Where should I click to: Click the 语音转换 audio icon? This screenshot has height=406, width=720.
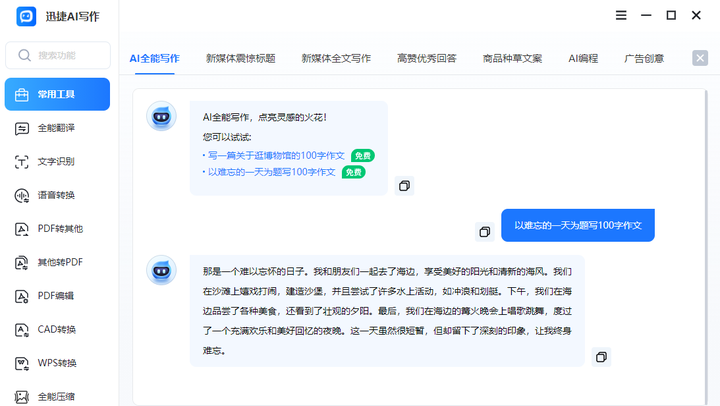pos(22,196)
